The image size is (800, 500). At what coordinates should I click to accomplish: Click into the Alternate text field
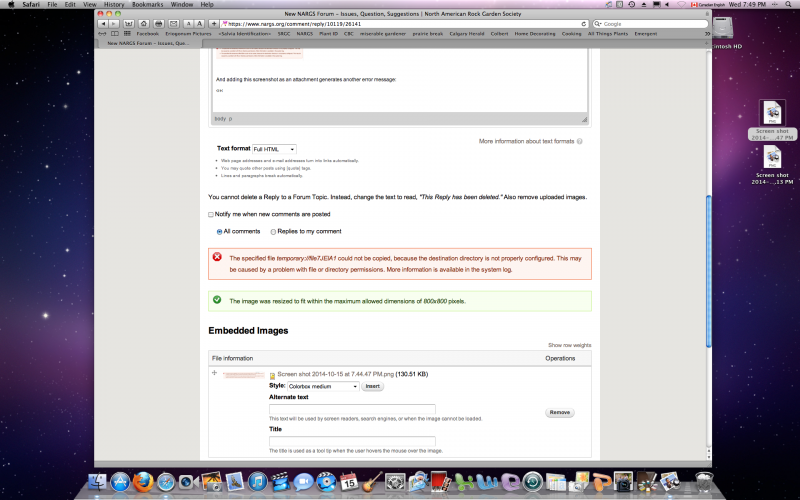click(352, 409)
